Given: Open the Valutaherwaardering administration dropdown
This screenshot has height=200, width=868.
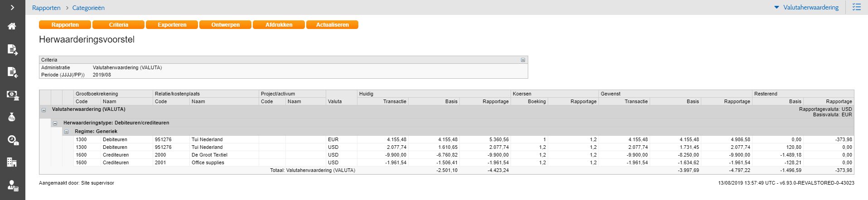Looking at the screenshot, I should click(x=806, y=8).
